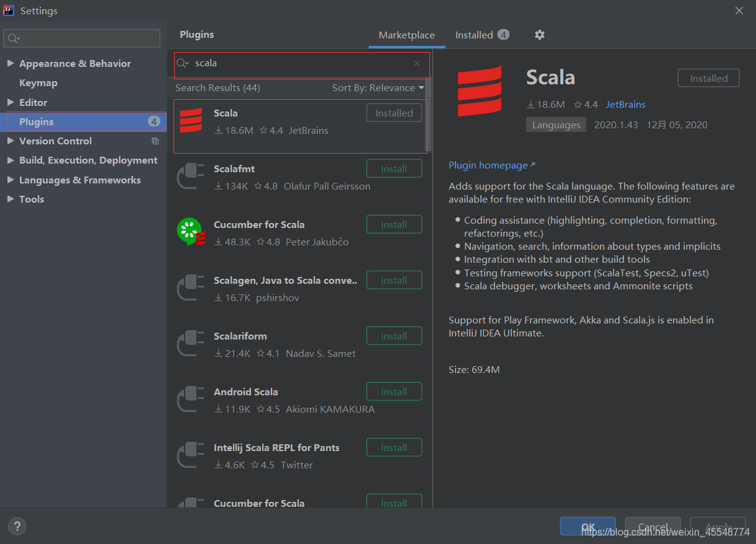Click the Scalafmt plugin plug icon
Screen dimensions: 756x544
(190, 177)
